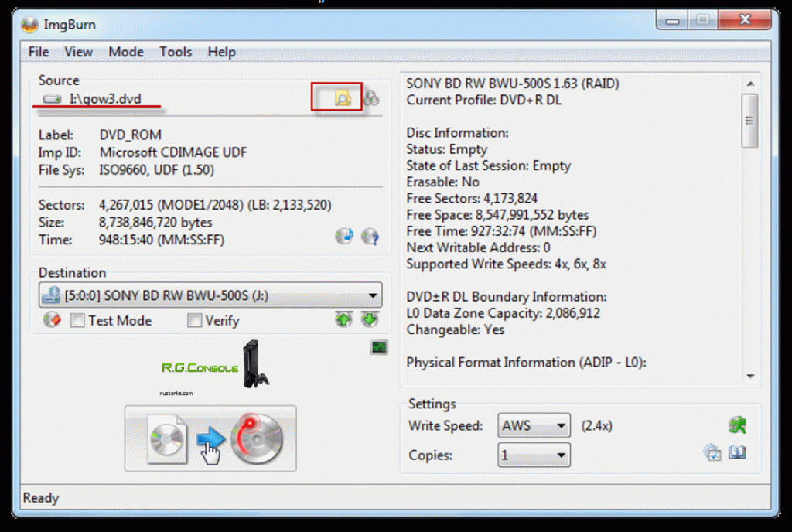792x532 pixels.
Task: Open the small green monitor graph icon
Action: [379, 346]
